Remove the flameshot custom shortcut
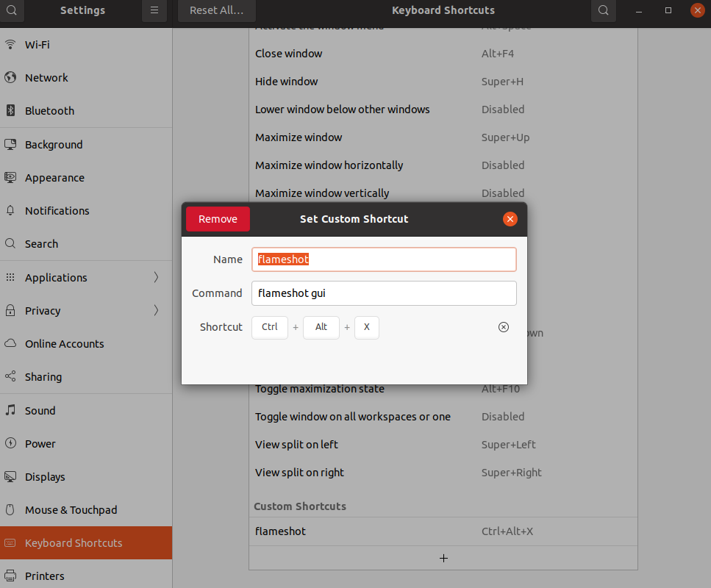 coord(218,219)
